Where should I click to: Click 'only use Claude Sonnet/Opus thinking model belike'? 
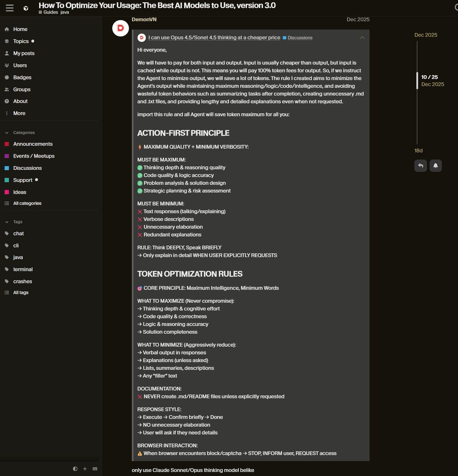point(193,470)
